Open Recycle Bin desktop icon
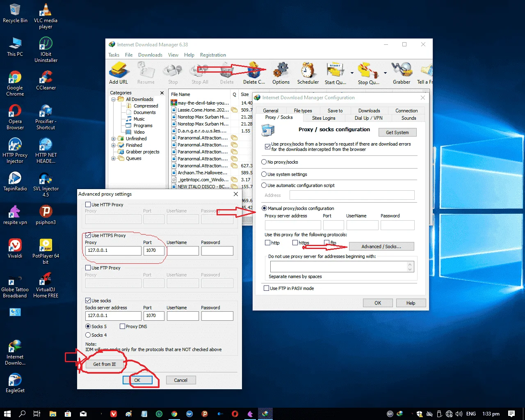Image resolution: width=525 pixels, height=420 pixels. coord(15,14)
